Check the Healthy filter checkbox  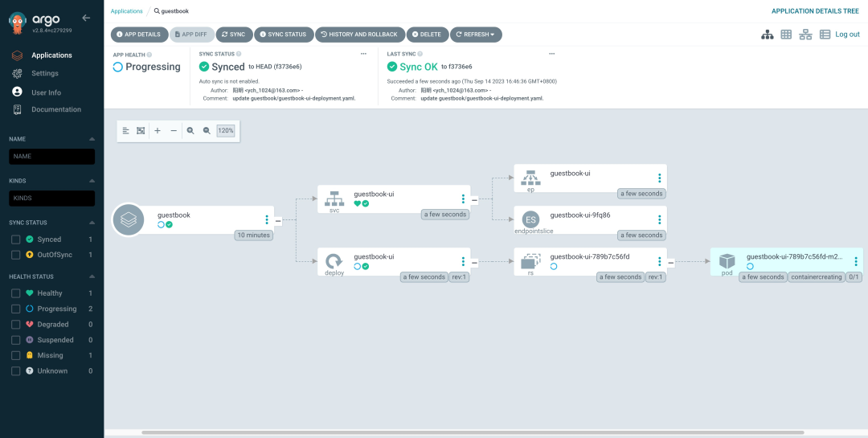15,293
